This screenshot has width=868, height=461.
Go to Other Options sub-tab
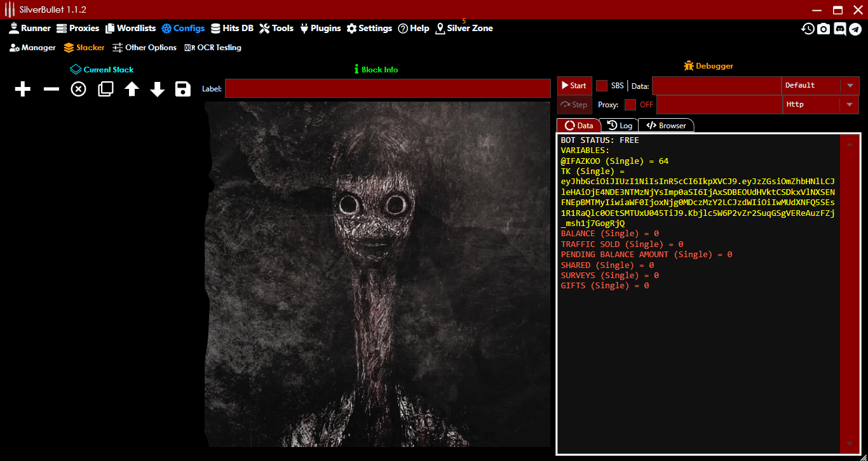click(144, 48)
